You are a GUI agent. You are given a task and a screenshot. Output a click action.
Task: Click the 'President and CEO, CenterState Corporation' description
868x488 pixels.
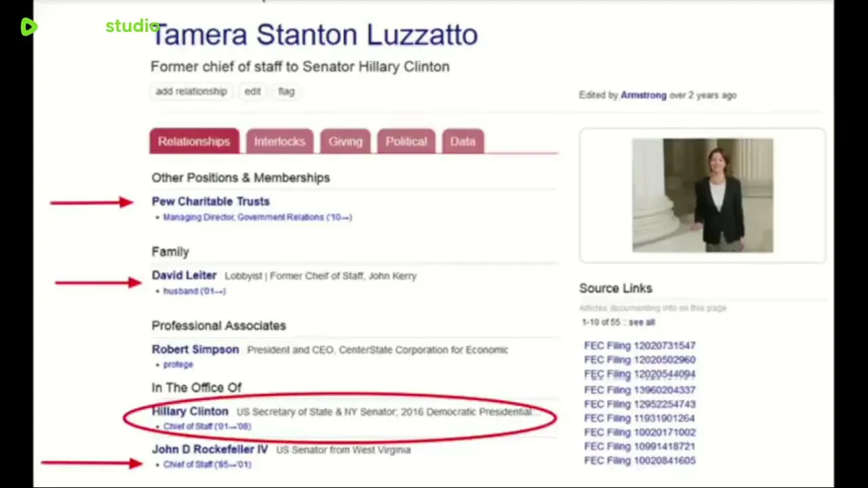pyautogui.click(x=378, y=350)
